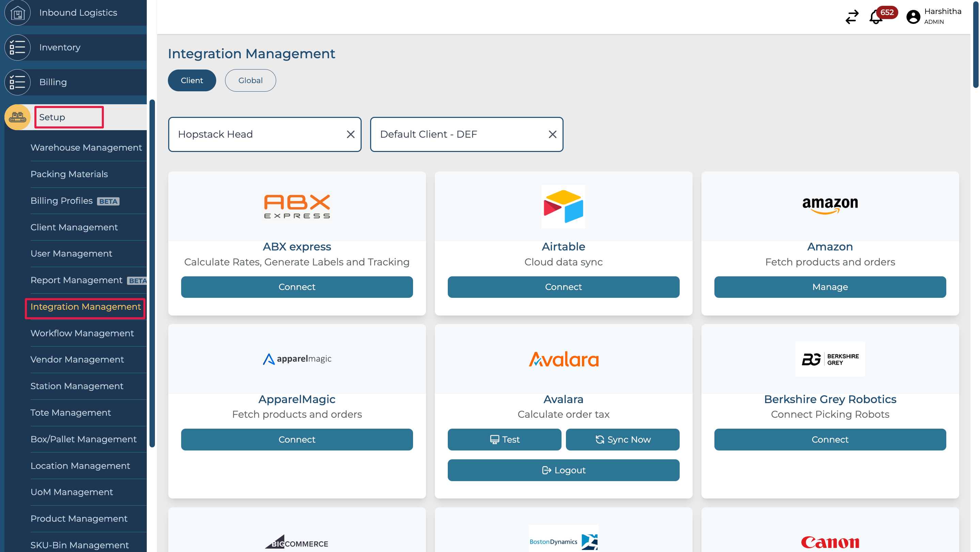The height and width of the screenshot is (552, 980).
Task: Click the Airtable logo thumbnail
Action: click(563, 206)
